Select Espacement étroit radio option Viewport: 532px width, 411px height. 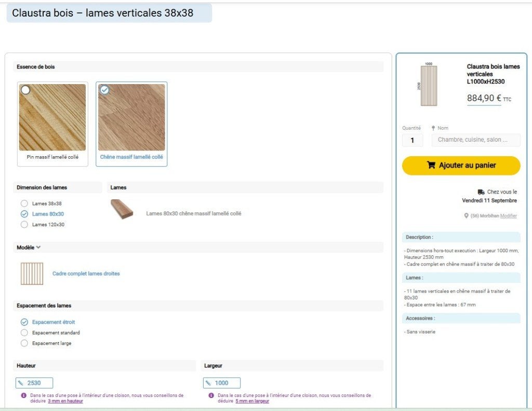24,322
